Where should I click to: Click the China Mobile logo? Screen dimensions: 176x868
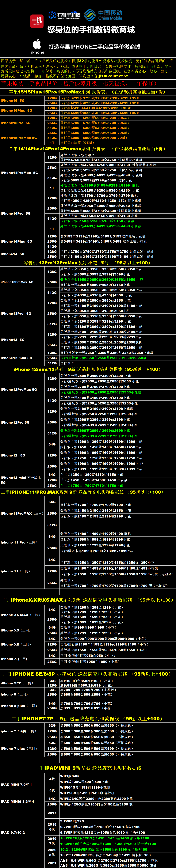(x=103, y=15)
